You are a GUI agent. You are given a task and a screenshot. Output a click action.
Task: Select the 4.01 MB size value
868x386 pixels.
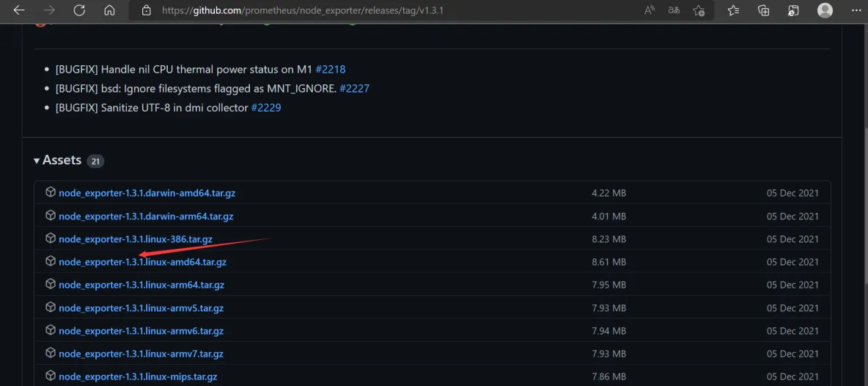pos(609,216)
